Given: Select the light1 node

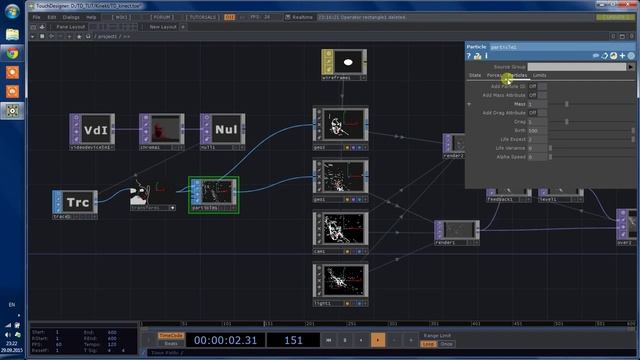Looking at the screenshot, I should coord(340,285).
